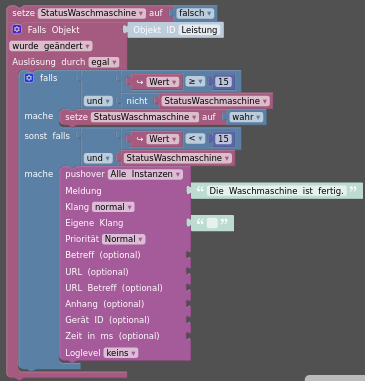Image resolution: width=365 pixels, height=381 pixels.
Task: Open the first Wert property dropdown
Action: 162,82
